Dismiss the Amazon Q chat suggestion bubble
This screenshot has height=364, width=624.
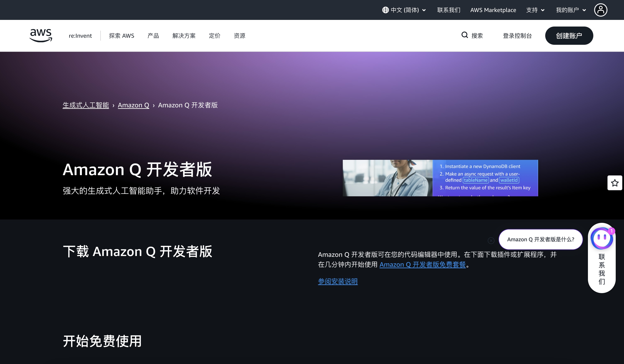coord(491,240)
